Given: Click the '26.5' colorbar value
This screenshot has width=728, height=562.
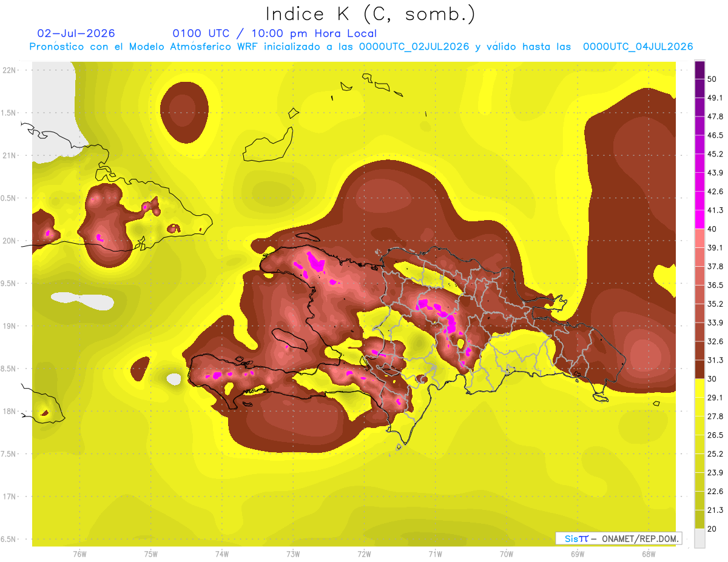Looking at the screenshot, I should point(715,435).
